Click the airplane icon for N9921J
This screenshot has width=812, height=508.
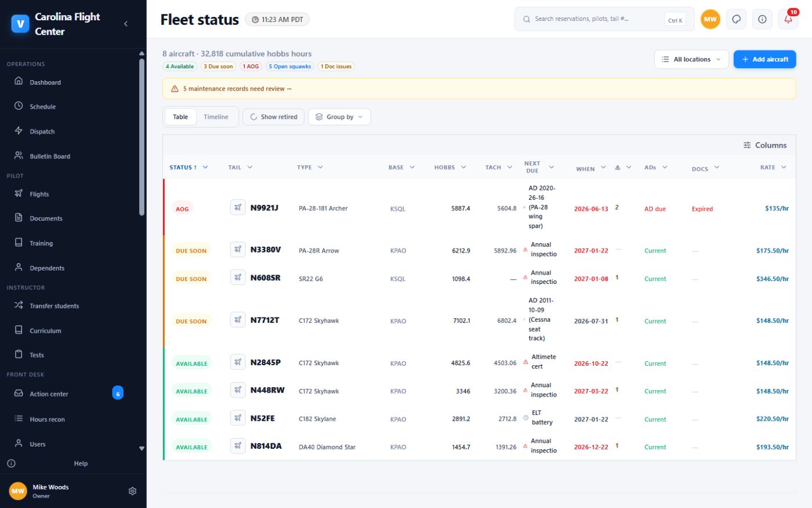[238, 208]
